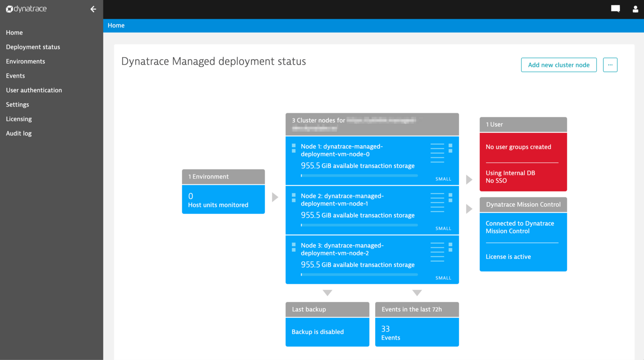The height and width of the screenshot is (360, 644).
Task: Click SMALL label on Node 1
Action: coord(443,179)
